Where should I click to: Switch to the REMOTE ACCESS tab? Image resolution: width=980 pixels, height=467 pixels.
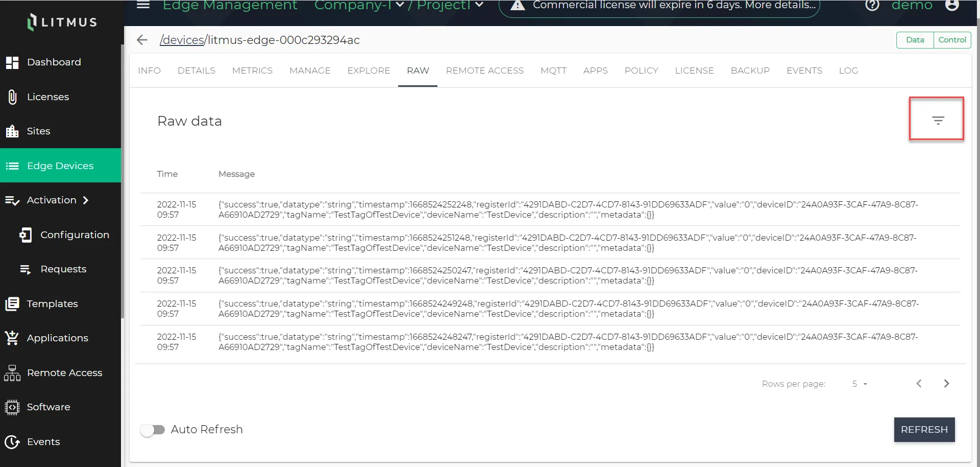pos(485,71)
